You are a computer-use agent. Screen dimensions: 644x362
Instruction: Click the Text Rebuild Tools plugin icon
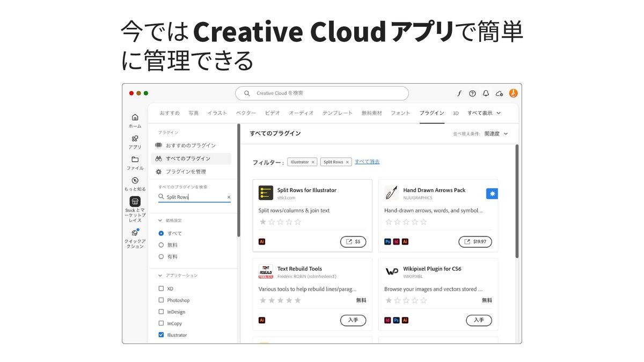(x=266, y=271)
